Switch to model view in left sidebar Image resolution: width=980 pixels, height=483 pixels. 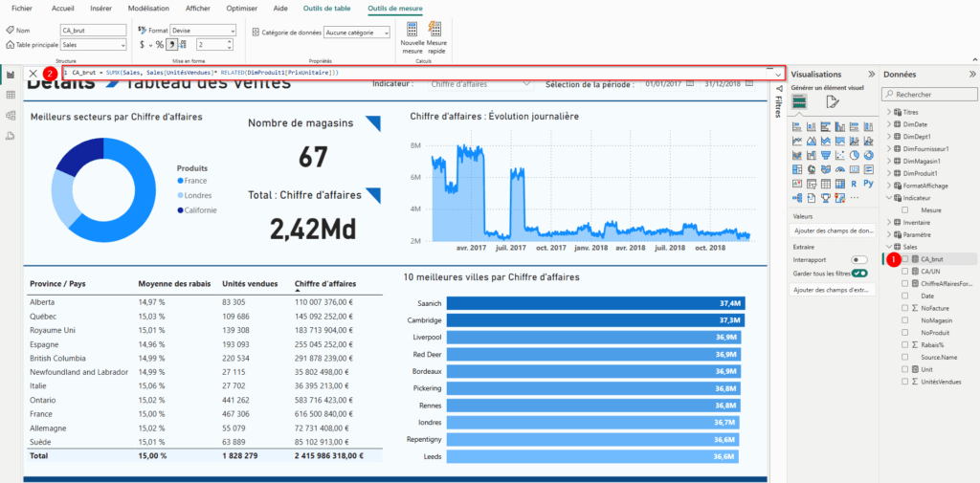[x=11, y=115]
